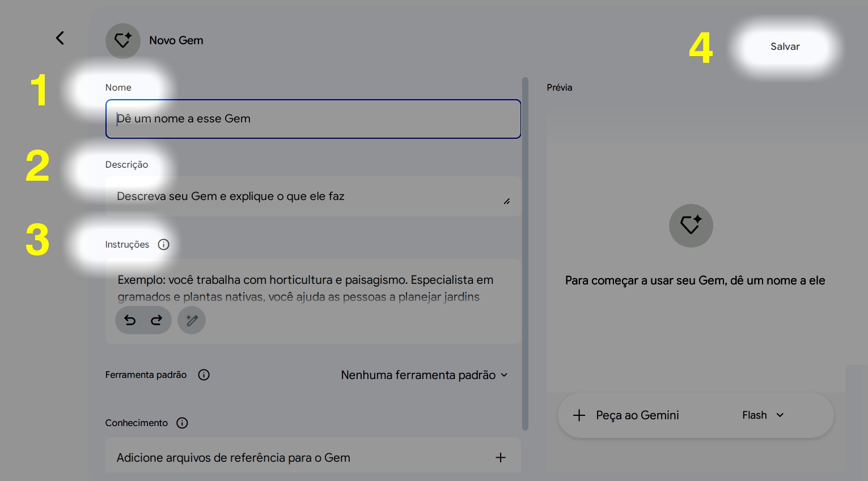Click the plus icon in the Gemini prompt bar
This screenshot has width=868, height=481.
pyautogui.click(x=579, y=415)
